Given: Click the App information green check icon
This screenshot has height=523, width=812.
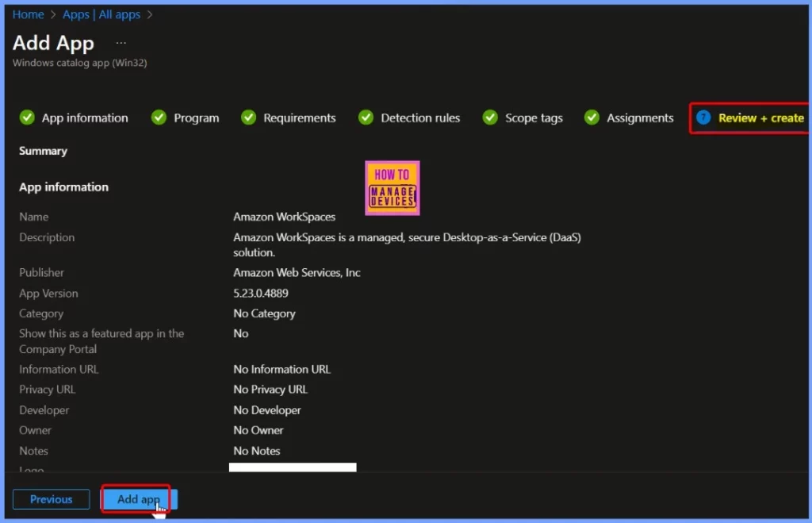Looking at the screenshot, I should pyautogui.click(x=27, y=117).
